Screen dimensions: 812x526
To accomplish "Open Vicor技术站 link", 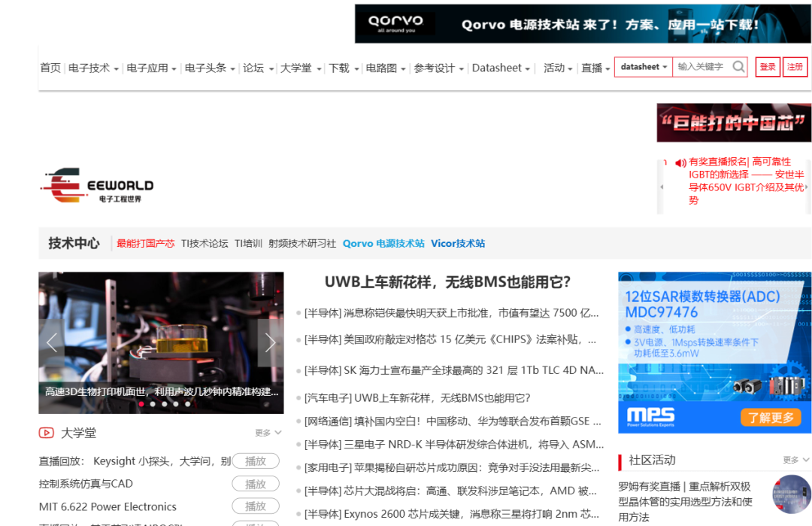I will [458, 244].
